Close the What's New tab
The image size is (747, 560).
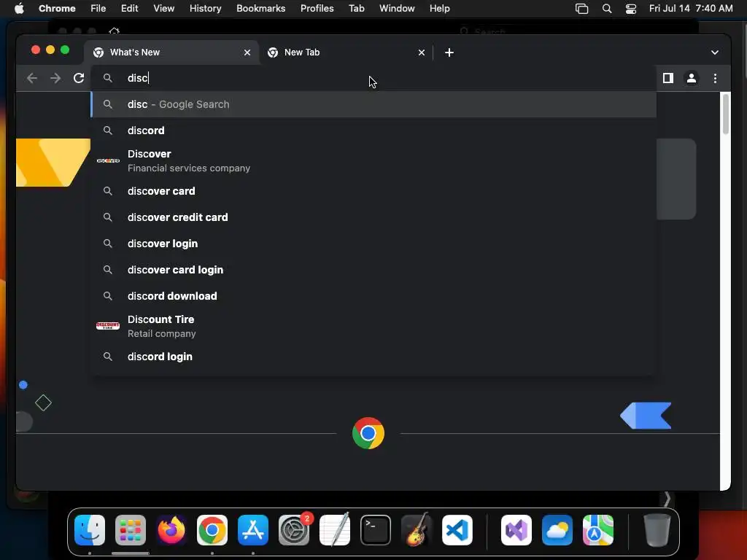[x=247, y=52]
